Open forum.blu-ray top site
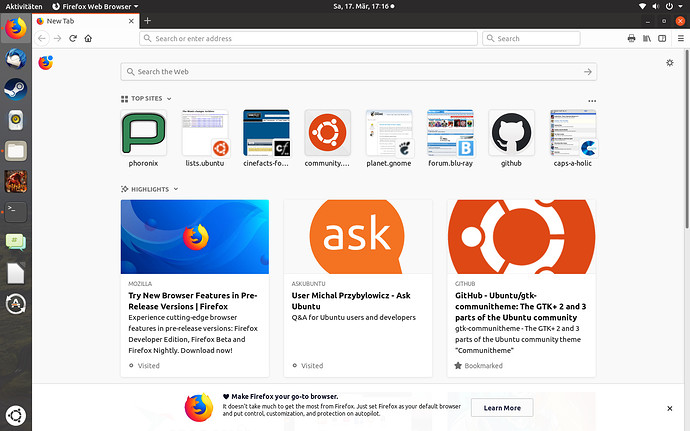 click(x=450, y=138)
